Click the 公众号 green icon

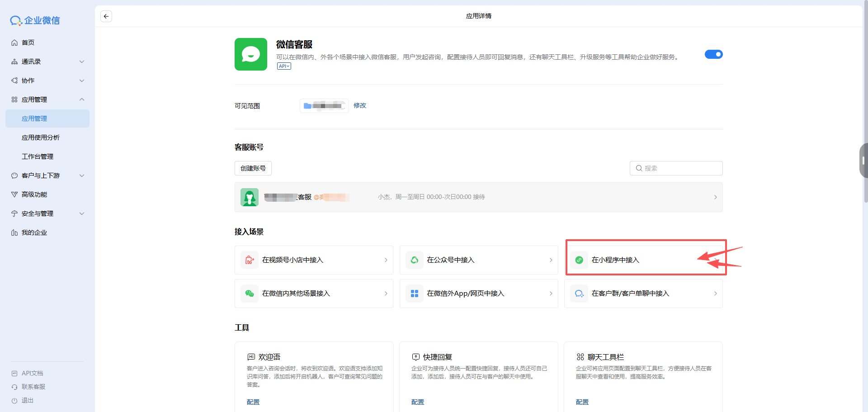pos(415,260)
